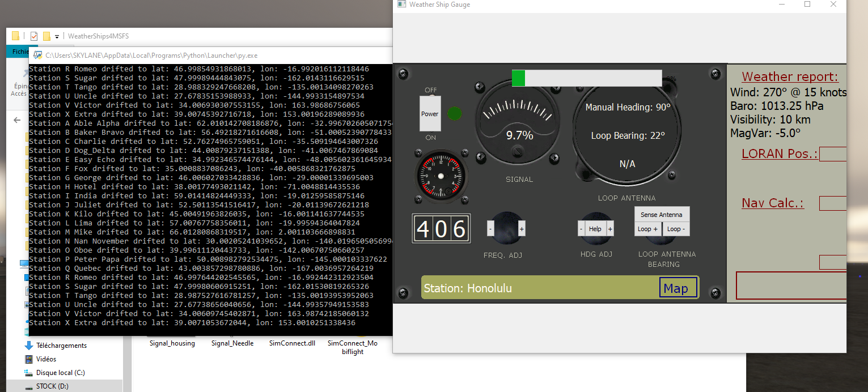
Task: Click the small clock gauge with red markings
Action: [441, 176]
